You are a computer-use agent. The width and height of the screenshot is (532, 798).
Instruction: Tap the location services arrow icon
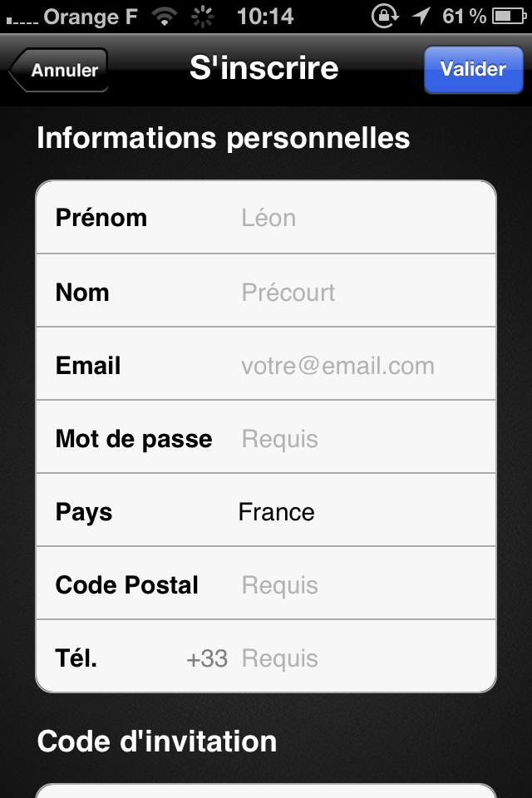(421, 16)
